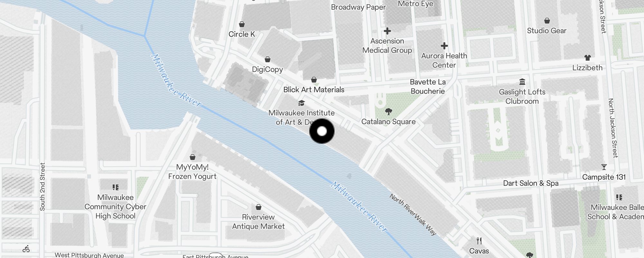Click the Circle K shop icon
Viewport: 644px width, 258px height.
tap(242, 24)
